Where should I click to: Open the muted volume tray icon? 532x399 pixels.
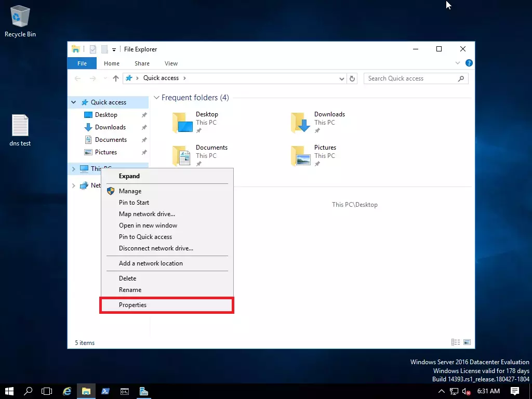click(x=466, y=391)
